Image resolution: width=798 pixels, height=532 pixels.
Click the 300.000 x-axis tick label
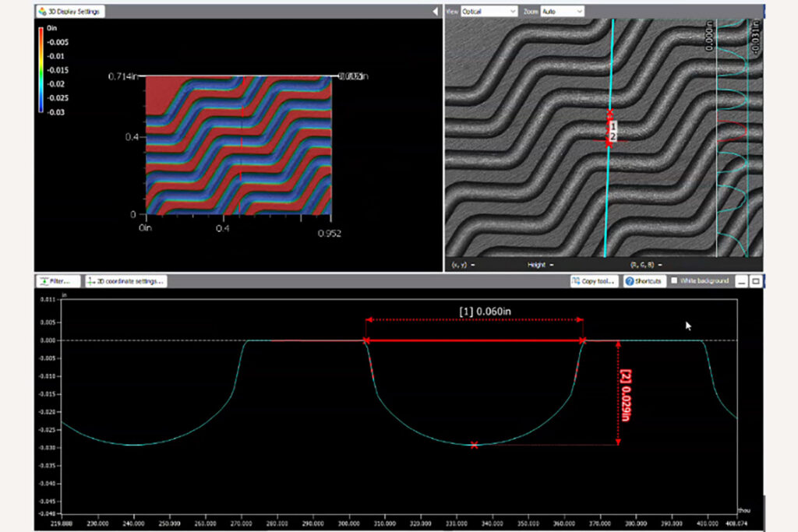pyautogui.click(x=348, y=523)
